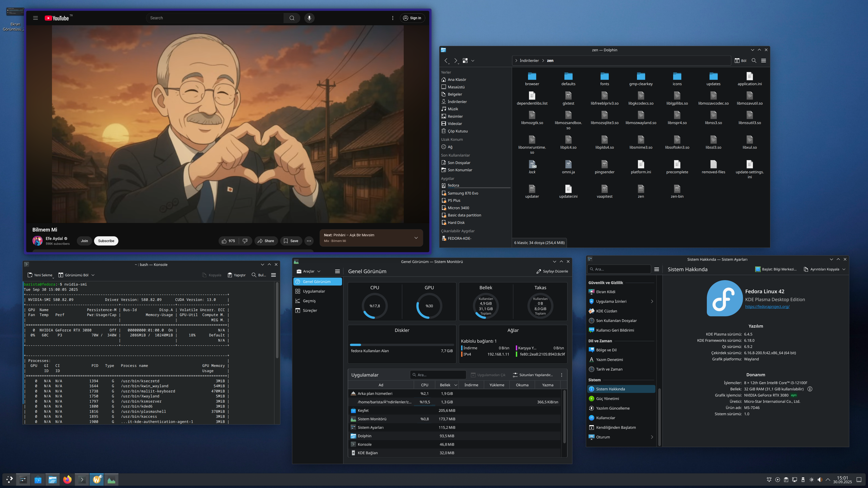The width and height of the screenshot is (868, 488).
Task: Open the Dolphin view mode dropdown arrow
Action: coord(473,61)
